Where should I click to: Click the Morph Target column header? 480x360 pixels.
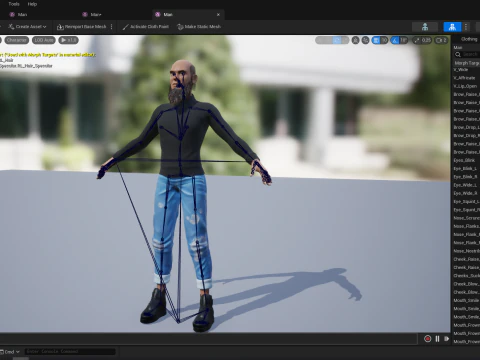point(467,63)
